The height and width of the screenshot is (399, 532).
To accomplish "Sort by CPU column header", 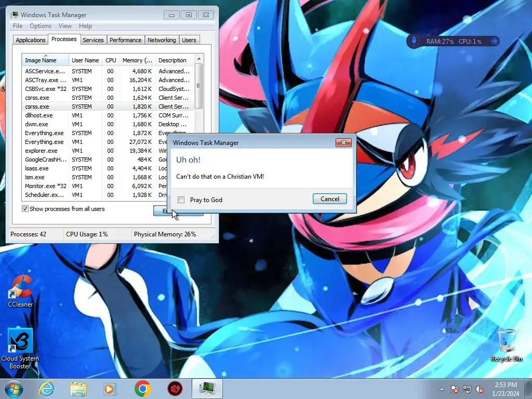I will pyautogui.click(x=111, y=60).
